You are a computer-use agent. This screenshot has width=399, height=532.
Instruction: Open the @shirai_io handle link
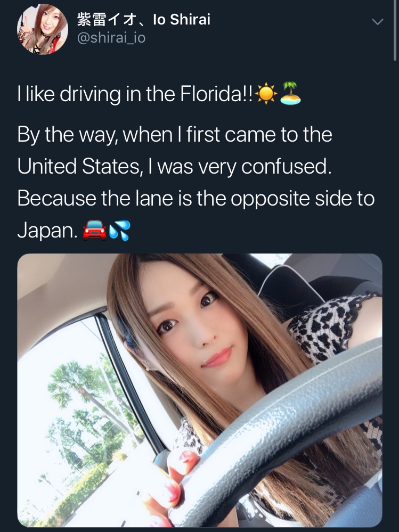[111, 37]
